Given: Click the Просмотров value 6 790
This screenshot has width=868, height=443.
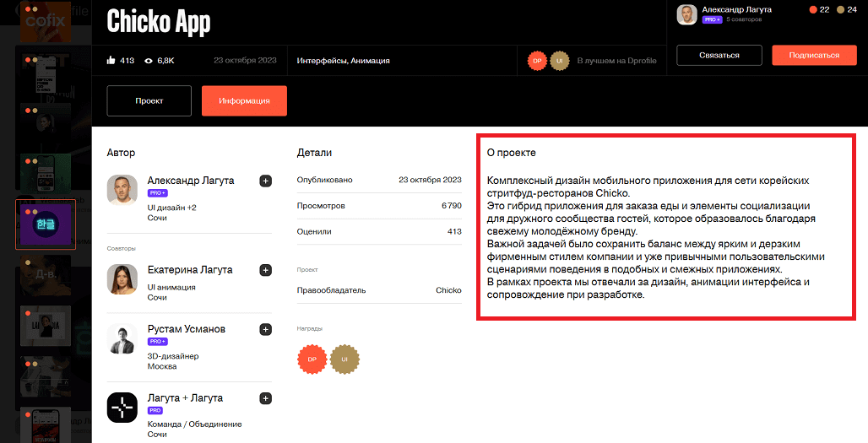Looking at the screenshot, I should [x=452, y=206].
